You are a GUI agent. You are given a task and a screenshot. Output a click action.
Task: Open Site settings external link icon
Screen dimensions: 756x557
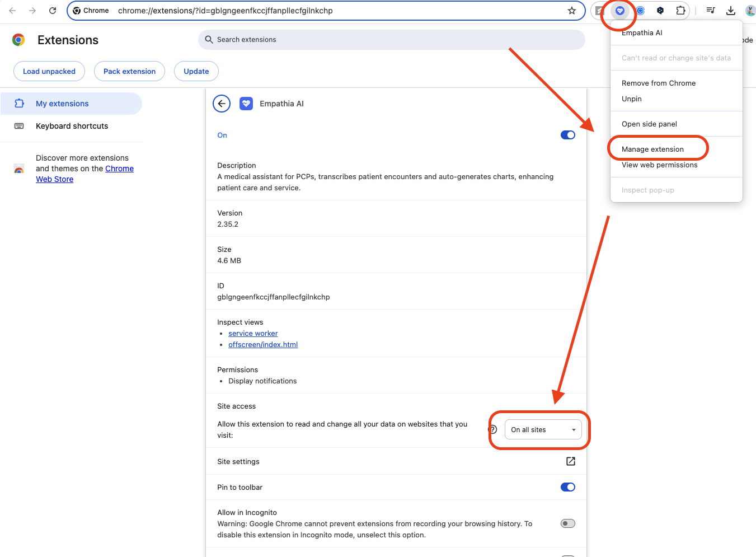click(571, 461)
